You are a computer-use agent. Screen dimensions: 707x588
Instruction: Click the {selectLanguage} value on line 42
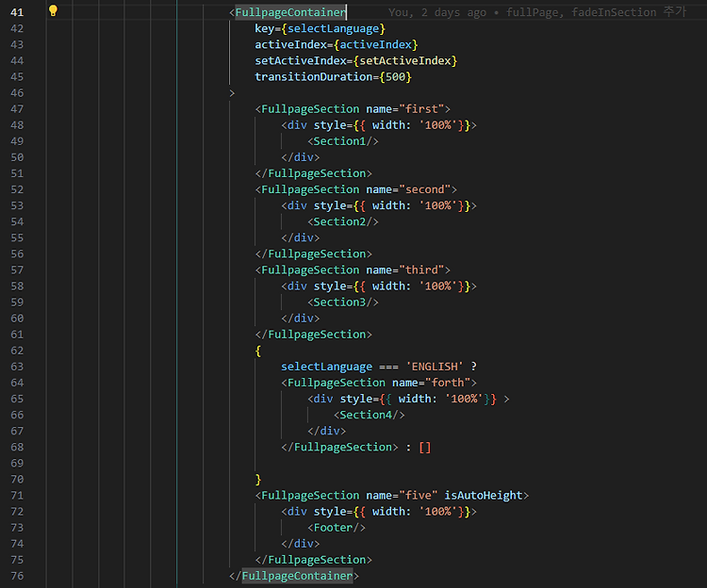[333, 29]
